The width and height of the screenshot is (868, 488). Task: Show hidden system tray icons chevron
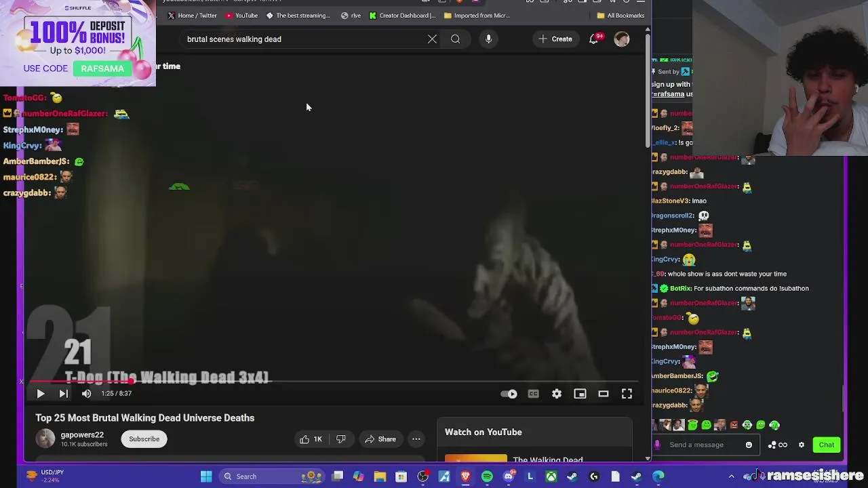[x=731, y=476]
